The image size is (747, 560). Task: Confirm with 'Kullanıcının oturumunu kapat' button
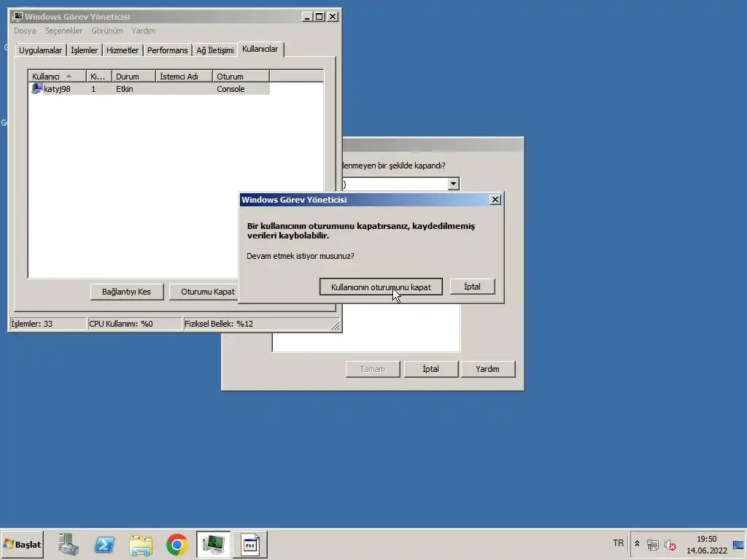(381, 287)
